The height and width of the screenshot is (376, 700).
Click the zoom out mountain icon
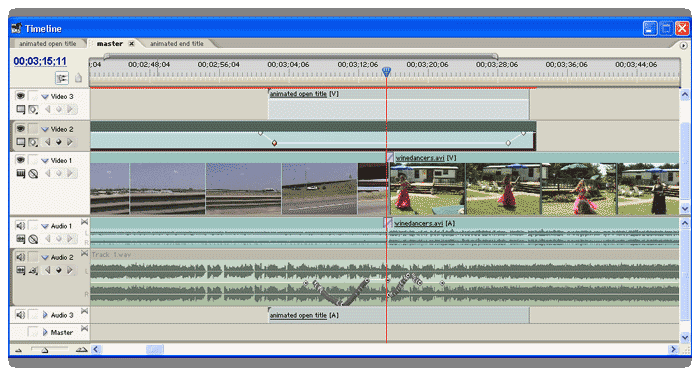pyautogui.click(x=18, y=350)
